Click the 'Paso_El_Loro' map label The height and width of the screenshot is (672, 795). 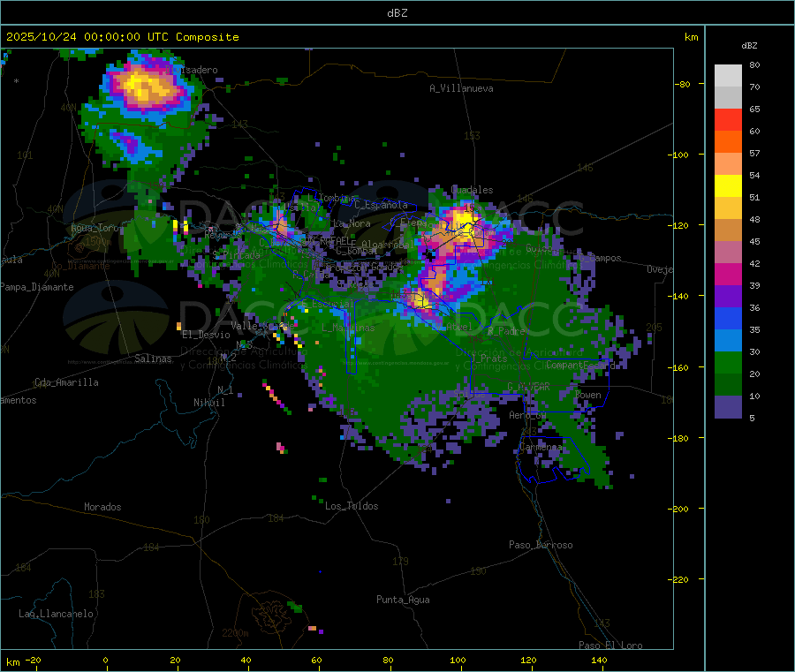pos(610,646)
